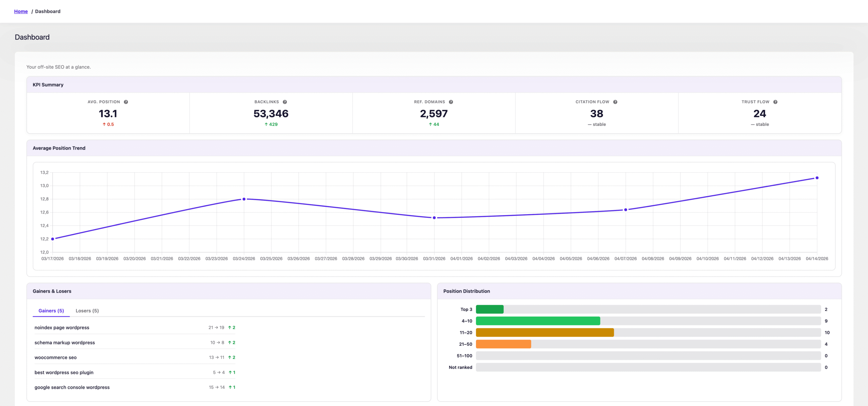The height and width of the screenshot is (406, 868).
Task: Click the Citation Flow help icon
Action: (615, 102)
